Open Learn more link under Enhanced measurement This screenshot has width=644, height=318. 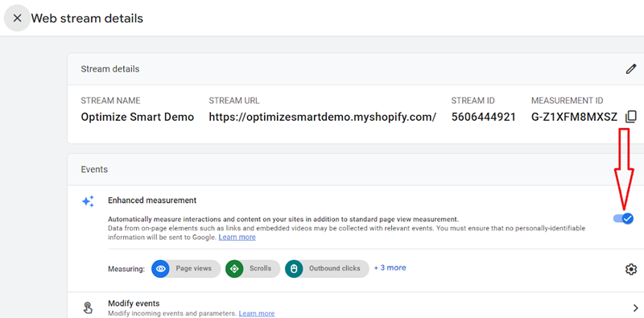[237, 237]
